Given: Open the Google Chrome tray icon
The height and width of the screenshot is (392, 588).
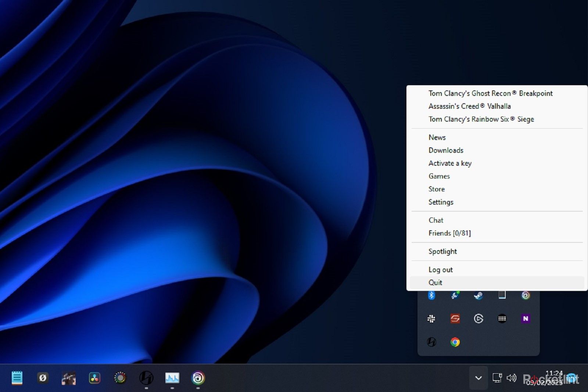Looking at the screenshot, I should (455, 342).
